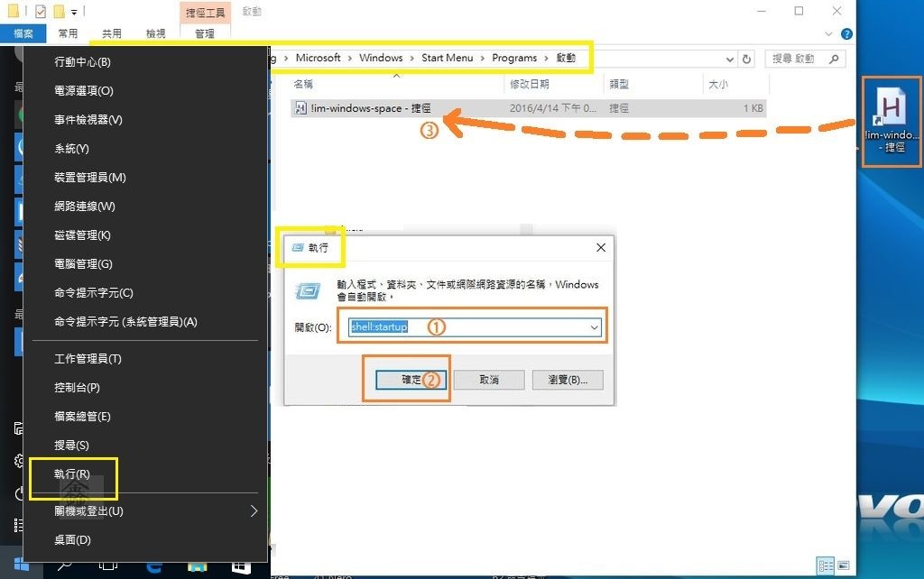Open 行動中心(B) from the context menu
924x579 pixels.
point(82,62)
